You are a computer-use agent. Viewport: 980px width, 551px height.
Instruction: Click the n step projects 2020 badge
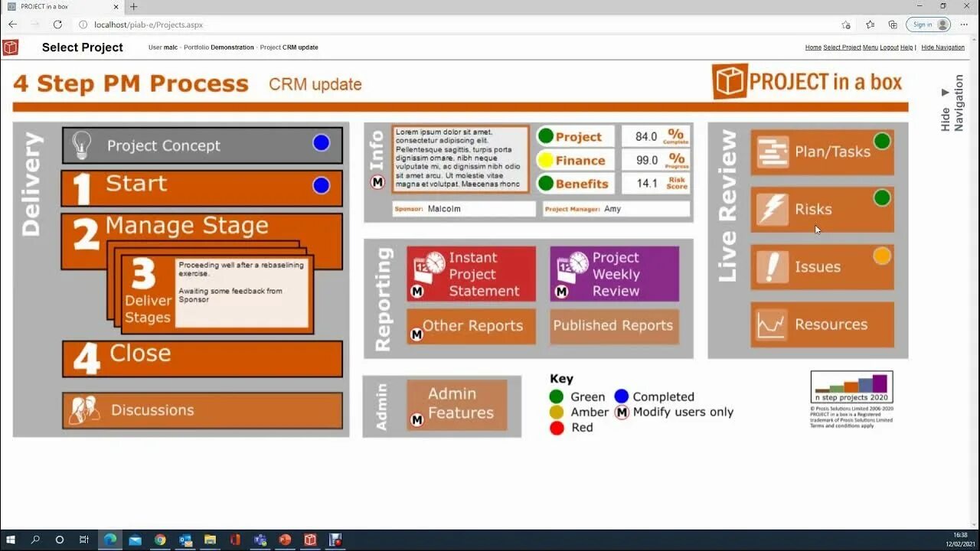click(851, 387)
